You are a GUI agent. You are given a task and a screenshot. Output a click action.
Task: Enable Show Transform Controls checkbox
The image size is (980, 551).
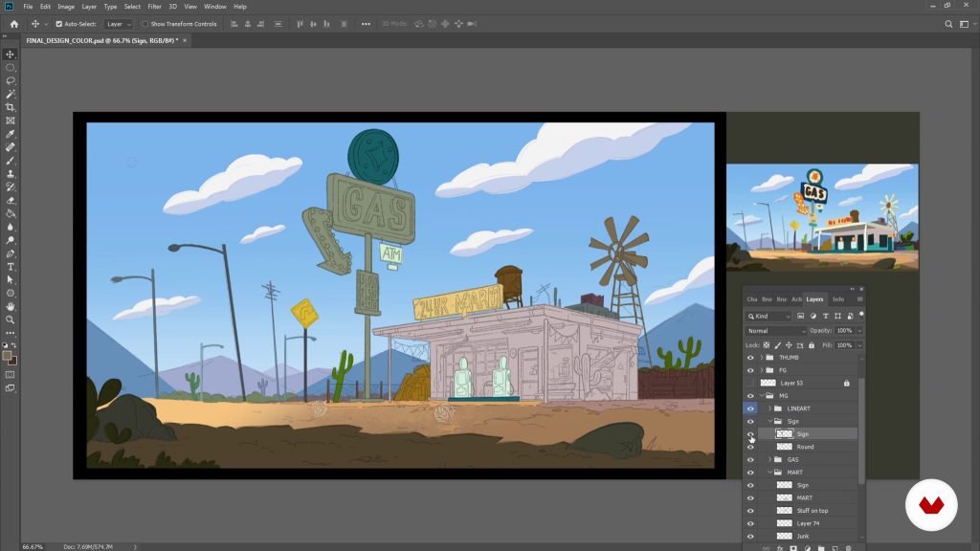tap(145, 24)
